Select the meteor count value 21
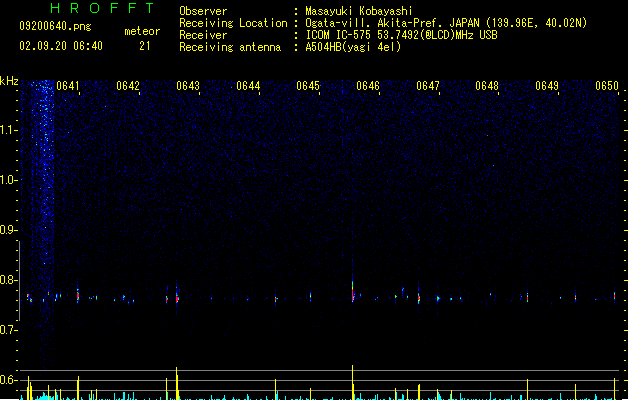This screenshot has width=629, height=400. pyautogui.click(x=145, y=46)
